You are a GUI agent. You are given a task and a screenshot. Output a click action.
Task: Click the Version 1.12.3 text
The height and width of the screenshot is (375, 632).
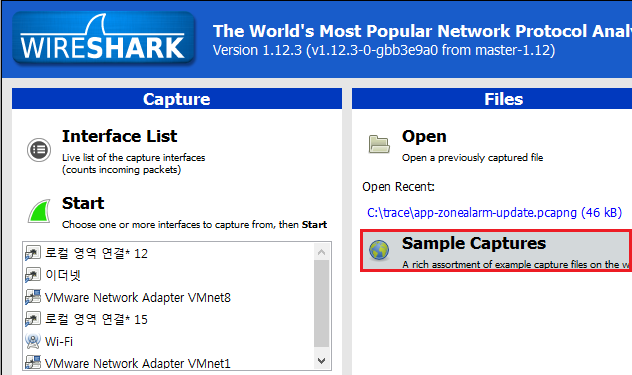point(384,50)
